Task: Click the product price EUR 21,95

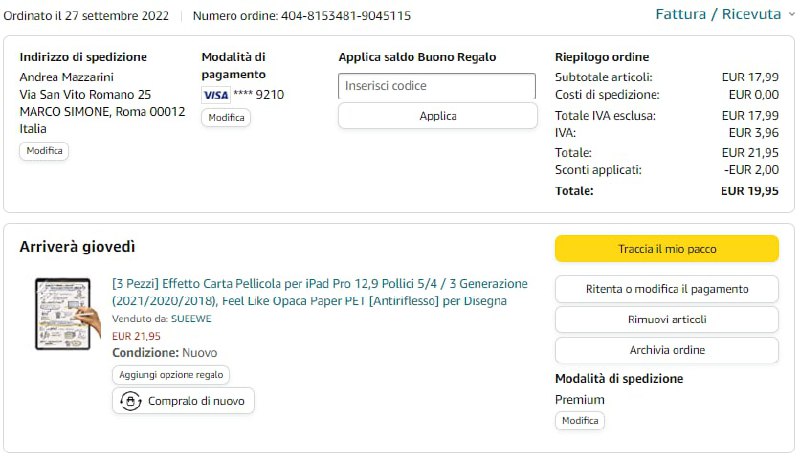Action: pyautogui.click(x=136, y=336)
